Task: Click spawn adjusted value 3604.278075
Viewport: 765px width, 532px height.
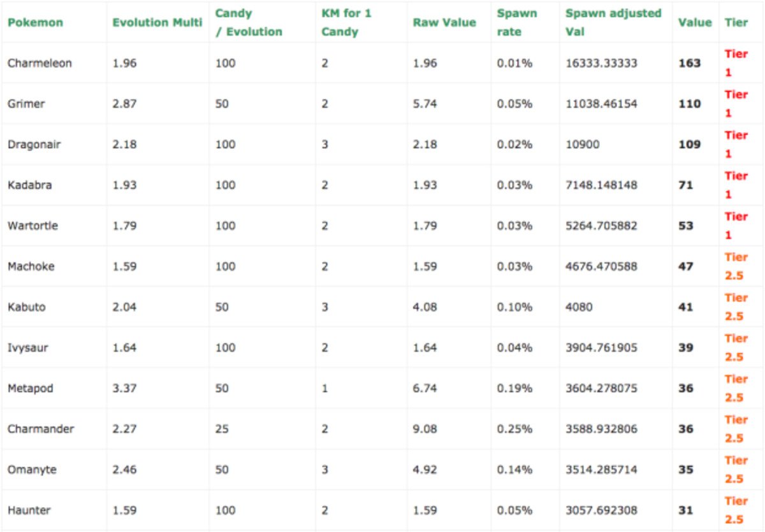Action: (601, 389)
